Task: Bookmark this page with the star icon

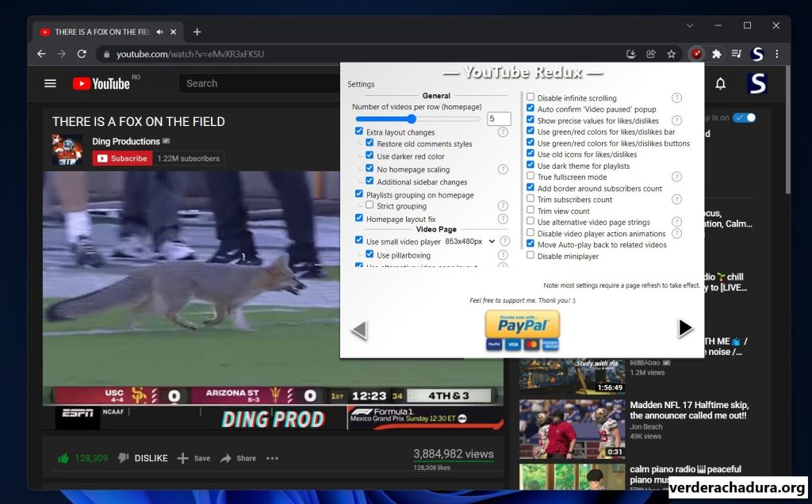Action: tap(671, 54)
